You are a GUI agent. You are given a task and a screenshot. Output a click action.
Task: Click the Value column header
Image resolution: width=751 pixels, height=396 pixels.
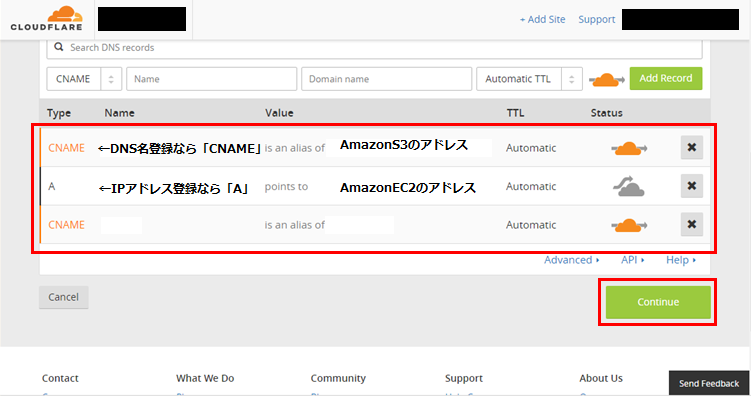[279, 113]
